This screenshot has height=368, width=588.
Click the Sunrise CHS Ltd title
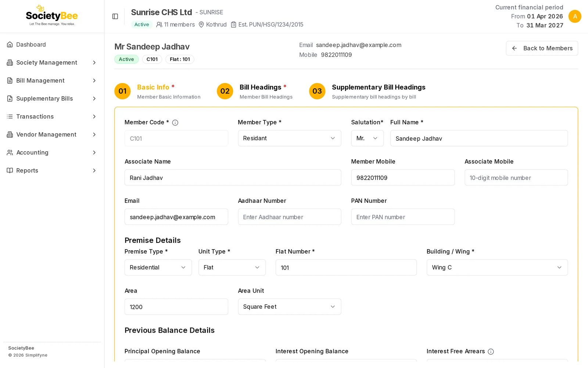[161, 12]
